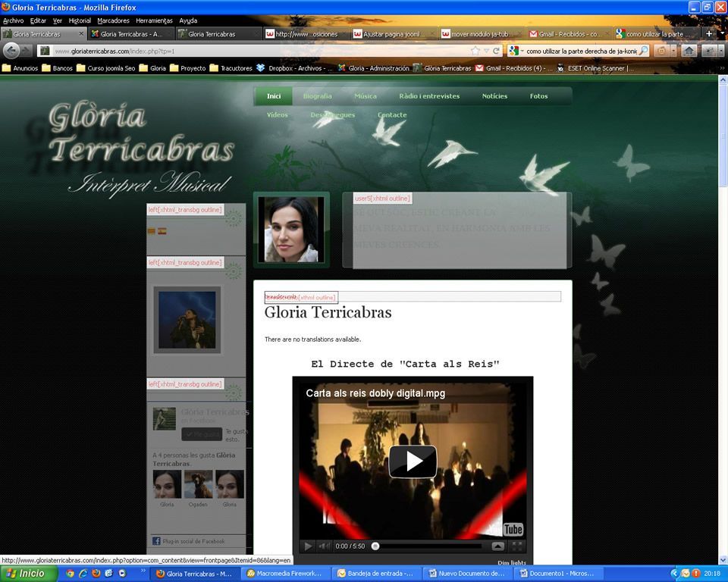Open Gloria - Administración bookmark
The width and height of the screenshot is (728, 582).
[x=373, y=68]
